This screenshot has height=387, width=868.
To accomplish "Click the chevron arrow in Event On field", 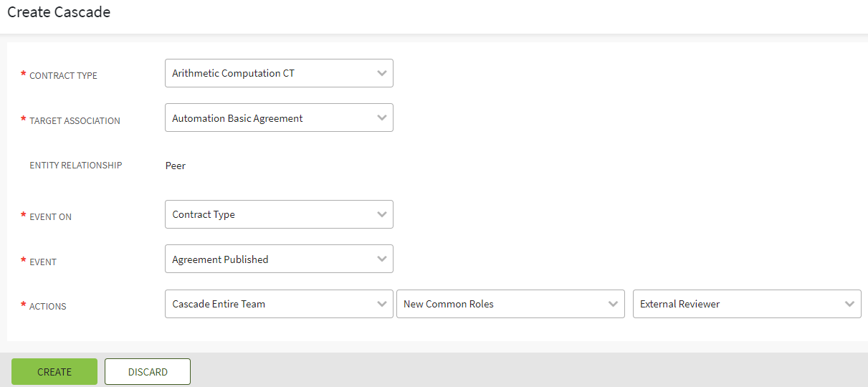I will pos(381,214).
